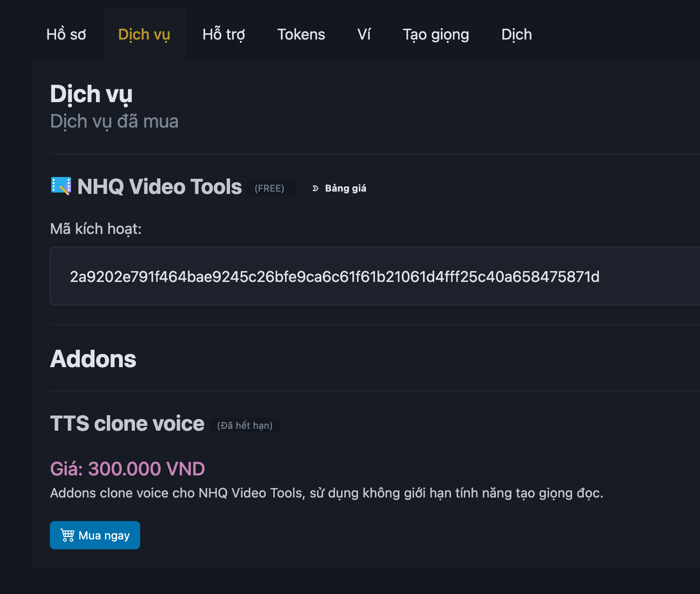Click the Đã hết hạn expired badge
This screenshot has width=700, height=594.
245,425
